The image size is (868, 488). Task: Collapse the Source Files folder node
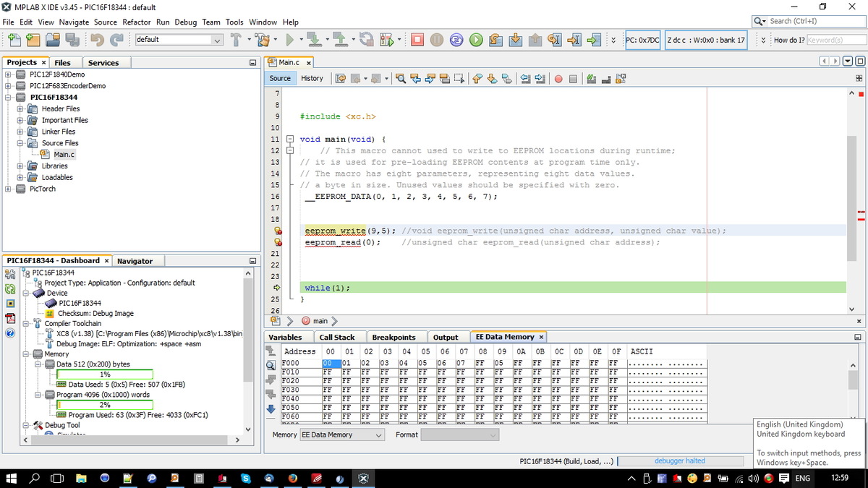[20, 143]
